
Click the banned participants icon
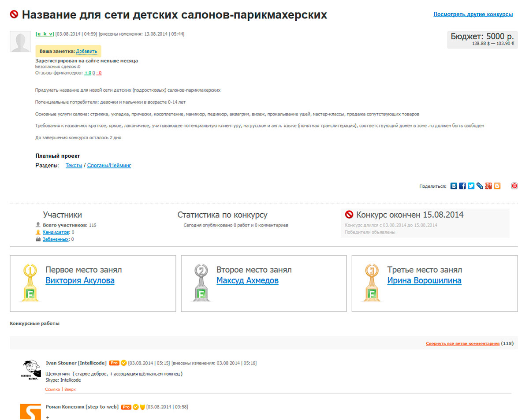(38, 239)
